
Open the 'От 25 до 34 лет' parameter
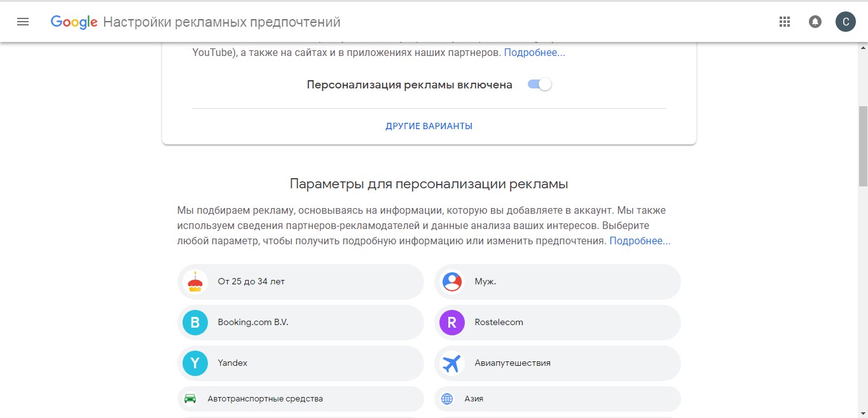click(301, 282)
